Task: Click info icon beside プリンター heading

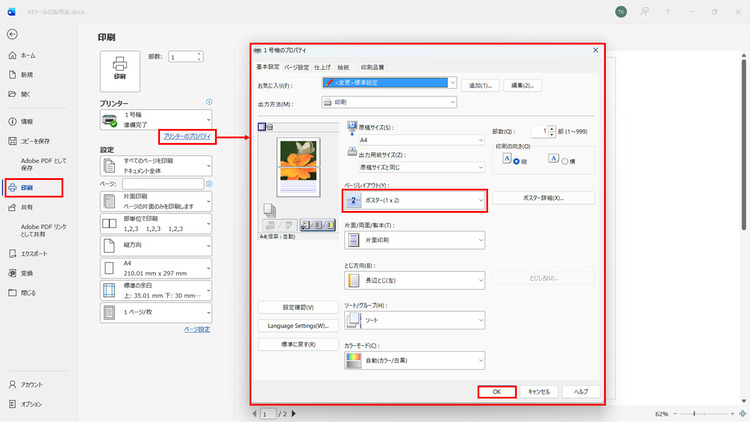Action: point(209,102)
